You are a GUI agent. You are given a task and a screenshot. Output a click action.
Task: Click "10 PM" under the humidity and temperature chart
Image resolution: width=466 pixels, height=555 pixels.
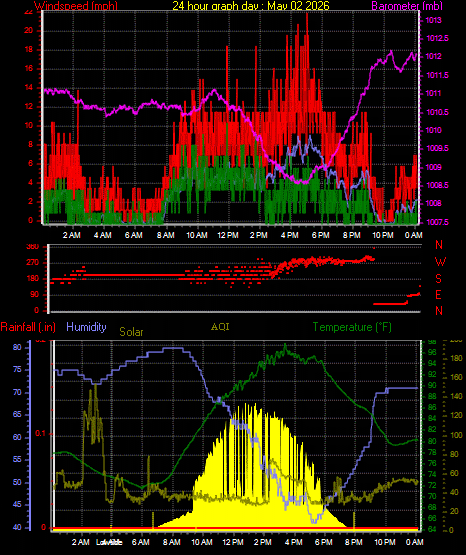(x=384, y=542)
